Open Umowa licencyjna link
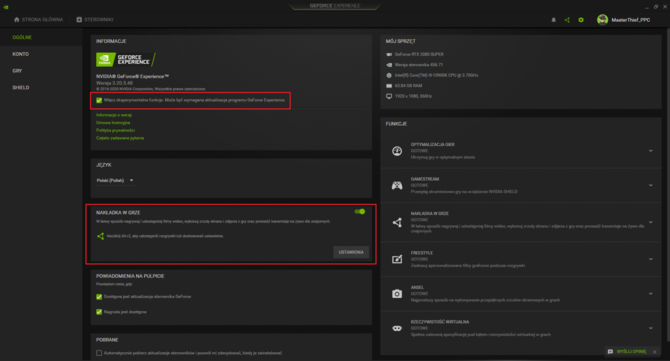Screen dimensions: 670x361 pyautogui.click(x=113, y=123)
